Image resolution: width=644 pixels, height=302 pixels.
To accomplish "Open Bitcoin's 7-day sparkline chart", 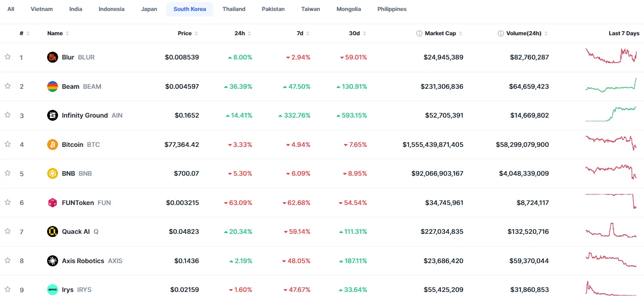I will click(611, 143).
